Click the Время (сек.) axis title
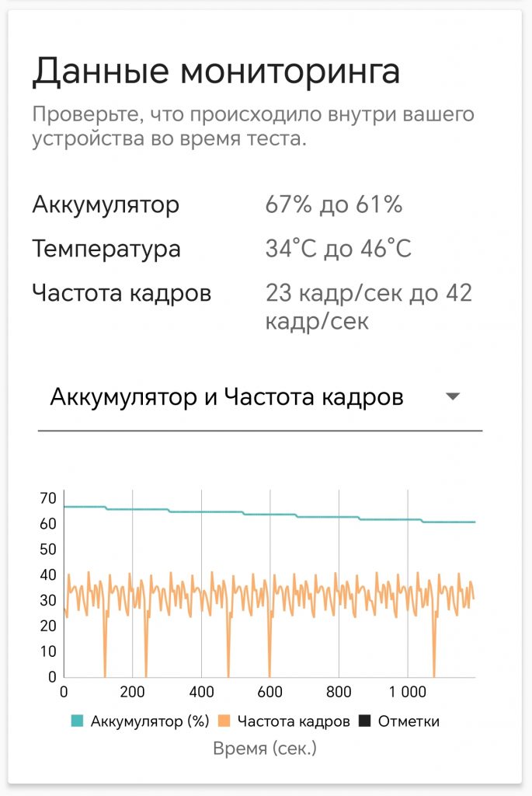 265,749
